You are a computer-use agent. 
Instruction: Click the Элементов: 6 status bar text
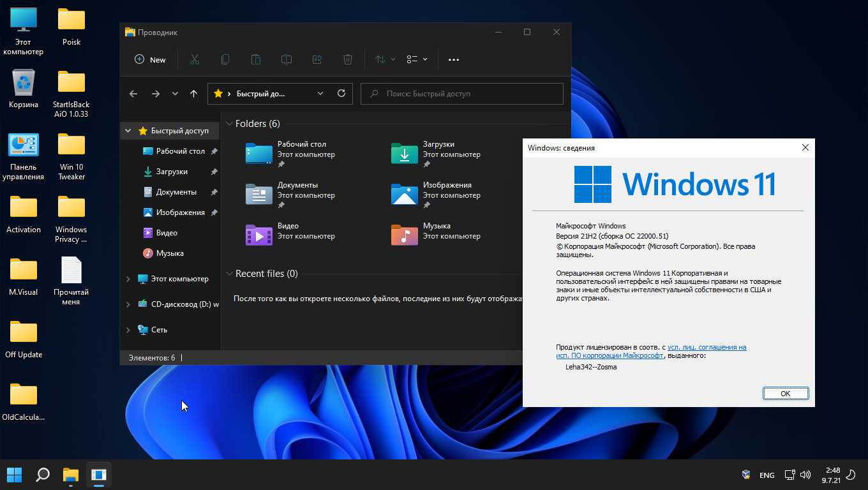point(151,358)
